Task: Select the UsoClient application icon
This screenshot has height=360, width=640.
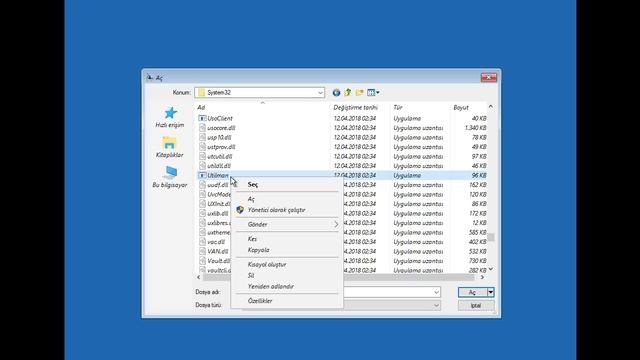Action: click(202, 118)
